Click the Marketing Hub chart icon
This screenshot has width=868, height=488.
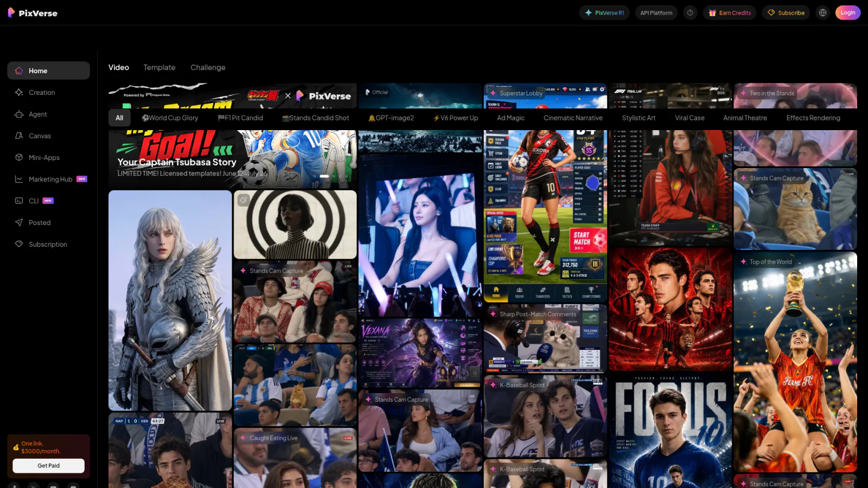point(19,179)
